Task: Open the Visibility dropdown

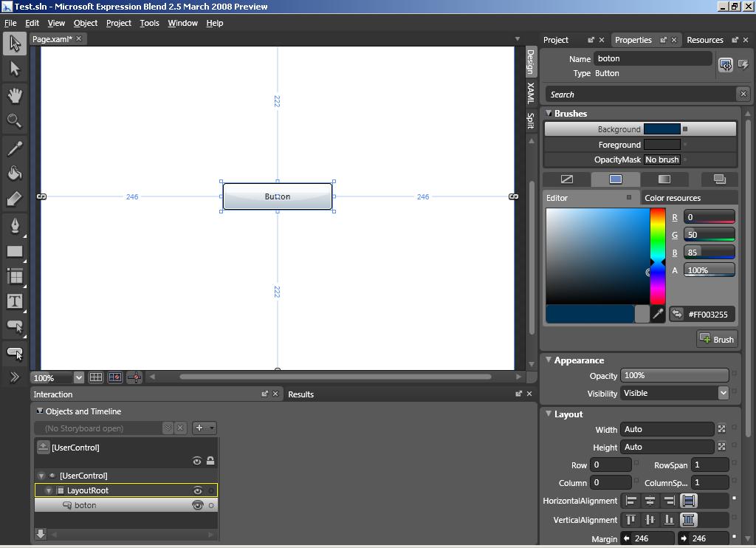Action: click(723, 393)
